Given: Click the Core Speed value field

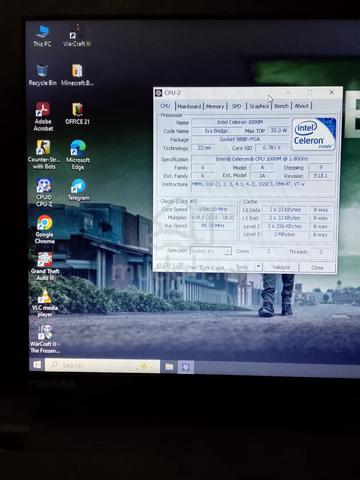Looking at the screenshot, I should coord(213,209).
